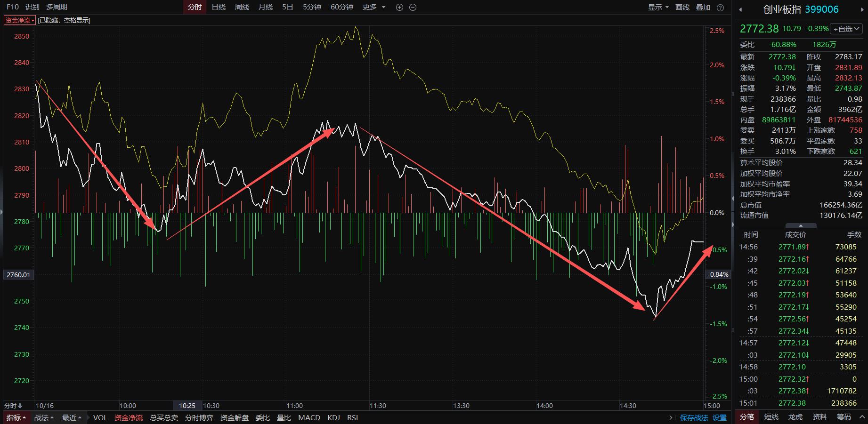This screenshot has height=424, width=868.
Task: Expand the 指标 menu at bottom
Action: pyautogui.click(x=16, y=417)
